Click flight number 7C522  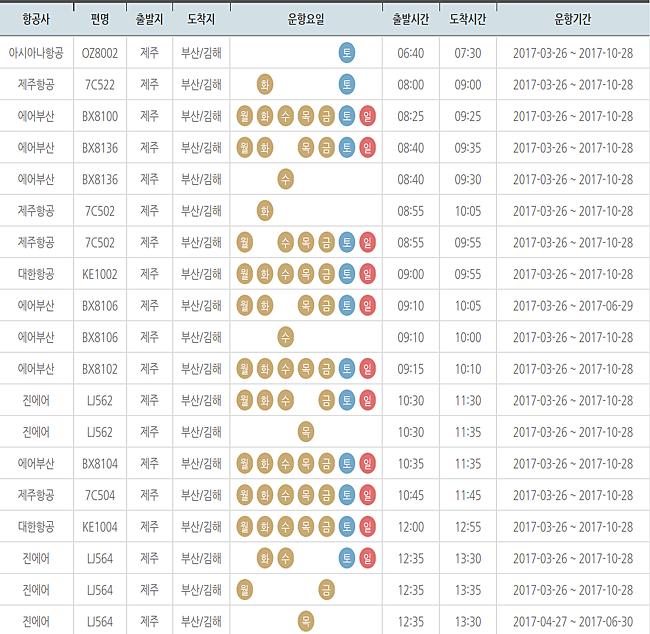(x=100, y=85)
